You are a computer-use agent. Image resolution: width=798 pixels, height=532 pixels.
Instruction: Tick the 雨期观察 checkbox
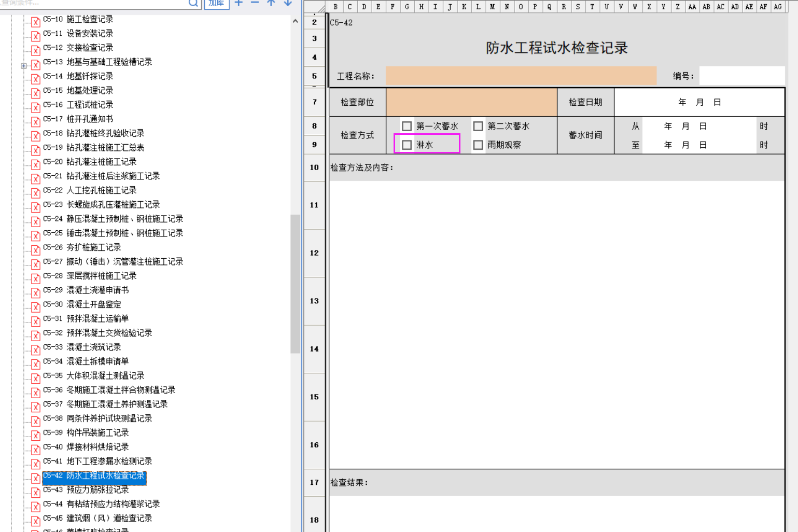point(478,145)
